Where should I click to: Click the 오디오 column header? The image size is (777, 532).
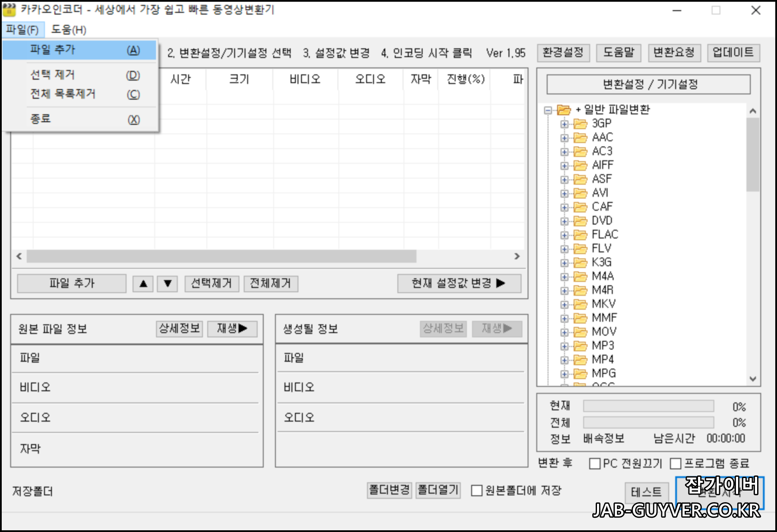[370, 79]
